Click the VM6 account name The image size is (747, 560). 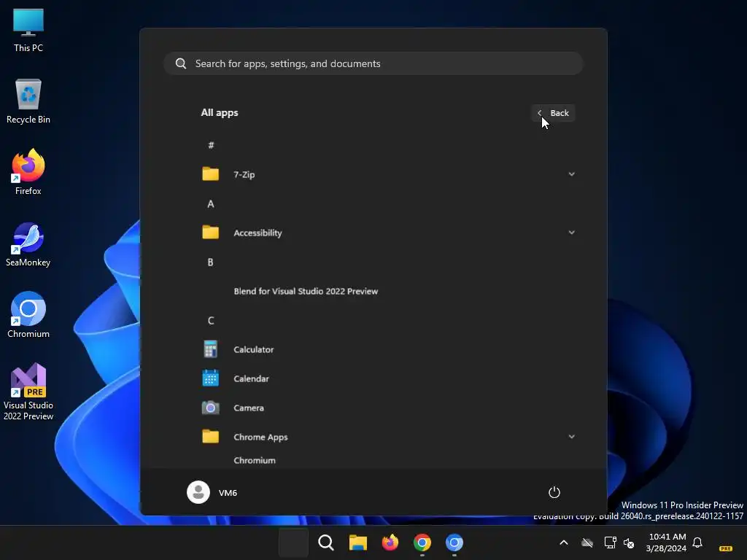pyautogui.click(x=228, y=493)
